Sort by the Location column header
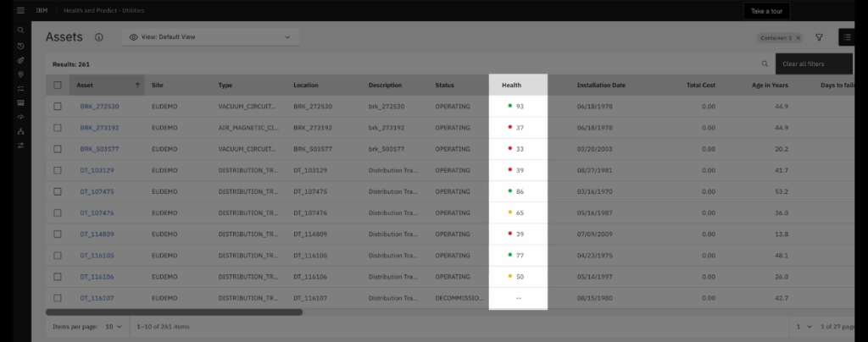Image resolution: width=868 pixels, height=342 pixels. click(x=305, y=85)
